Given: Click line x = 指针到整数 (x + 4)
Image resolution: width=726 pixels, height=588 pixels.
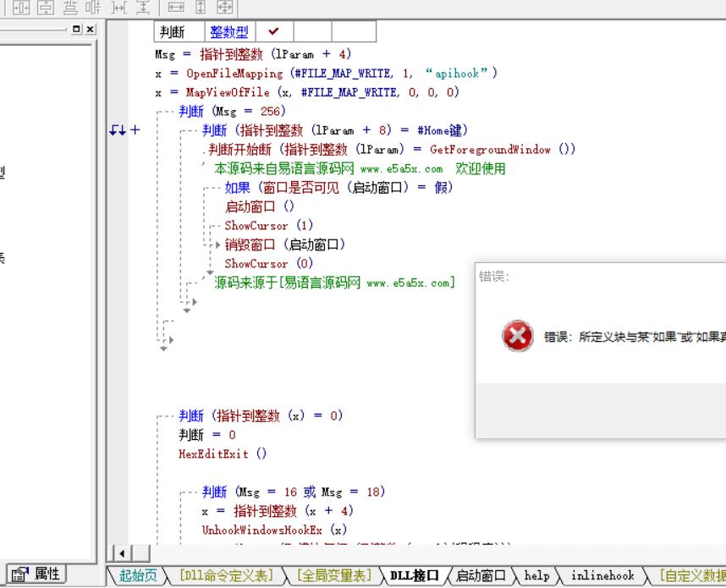Looking at the screenshot, I should point(278,510).
